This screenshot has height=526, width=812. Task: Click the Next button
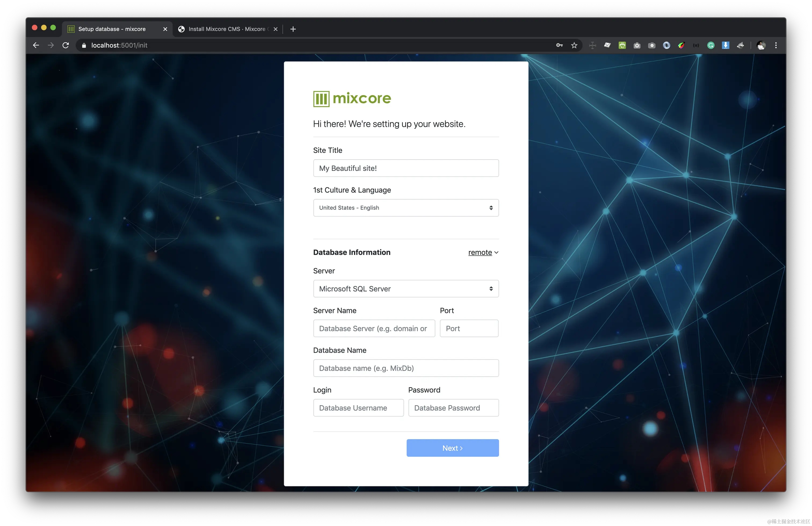click(x=452, y=448)
